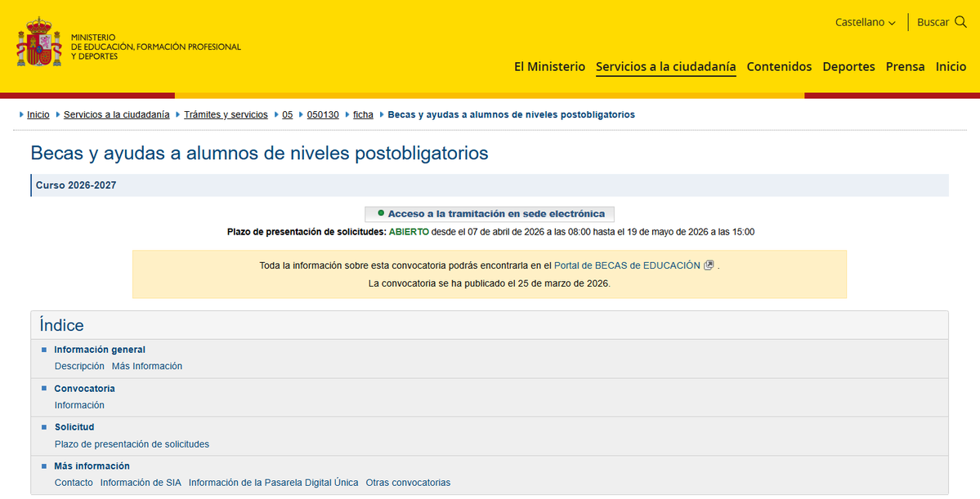Jump to the Solicitud section heading
980x499 pixels.
[74, 427]
